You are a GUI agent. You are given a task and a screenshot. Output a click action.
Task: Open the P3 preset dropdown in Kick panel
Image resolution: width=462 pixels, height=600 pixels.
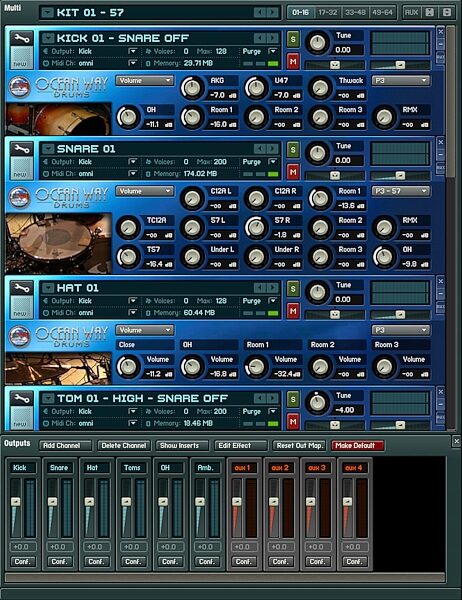(401, 81)
